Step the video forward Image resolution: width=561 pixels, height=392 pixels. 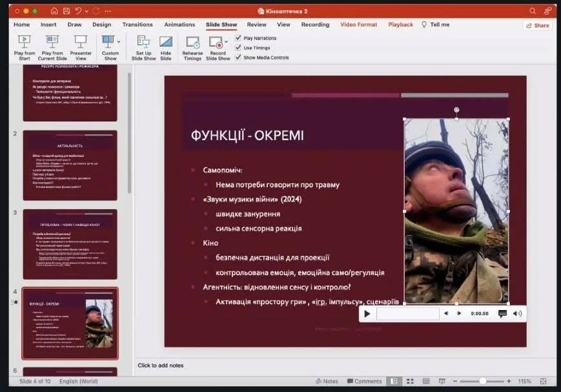[459, 313]
